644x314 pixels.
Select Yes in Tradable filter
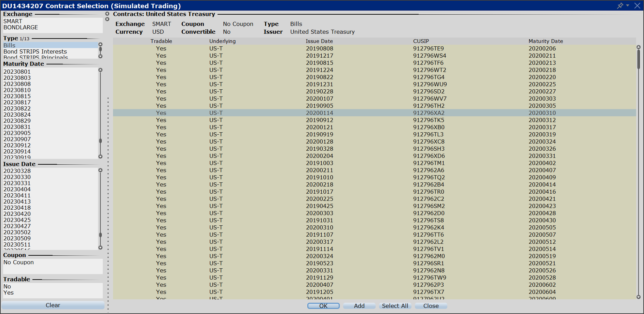53,293
